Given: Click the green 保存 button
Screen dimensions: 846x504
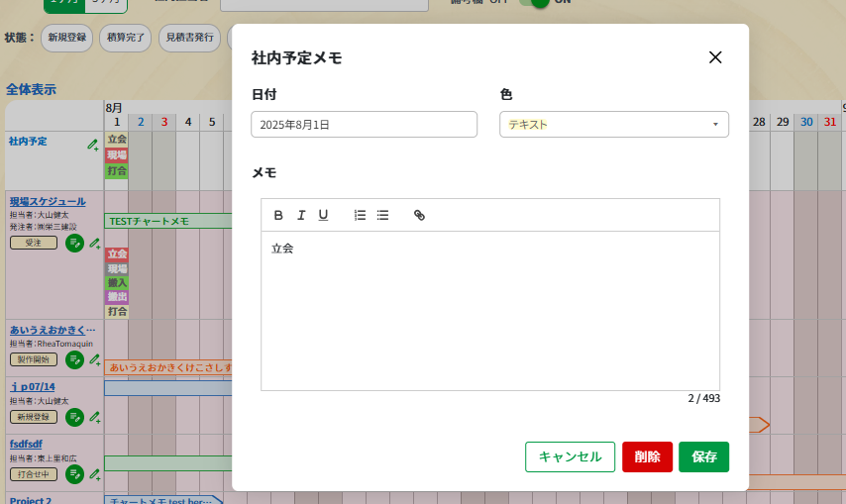Looking at the screenshot, I should point(704,457).
